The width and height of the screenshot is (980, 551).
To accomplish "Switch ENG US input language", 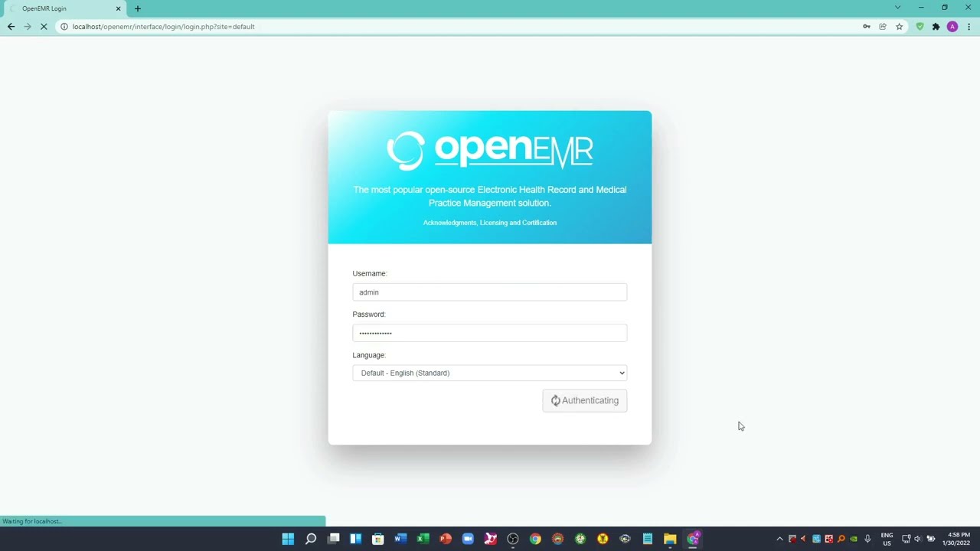I will click(x=887, y=539).
